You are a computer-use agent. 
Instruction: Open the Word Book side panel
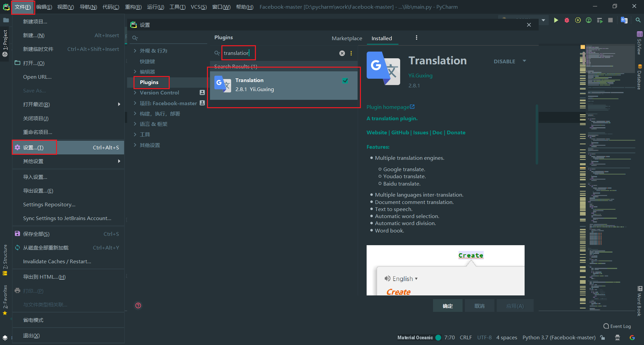(x=640, y=301)
